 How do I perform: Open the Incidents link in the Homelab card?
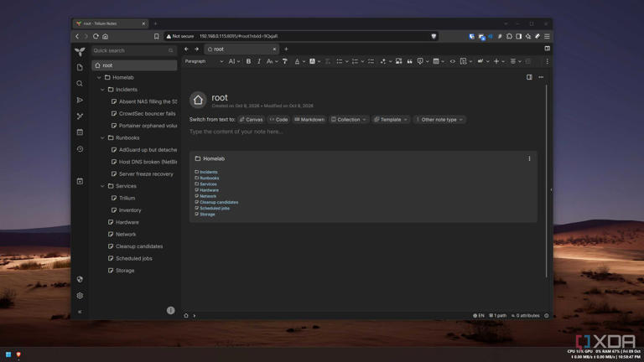point(208,172)
